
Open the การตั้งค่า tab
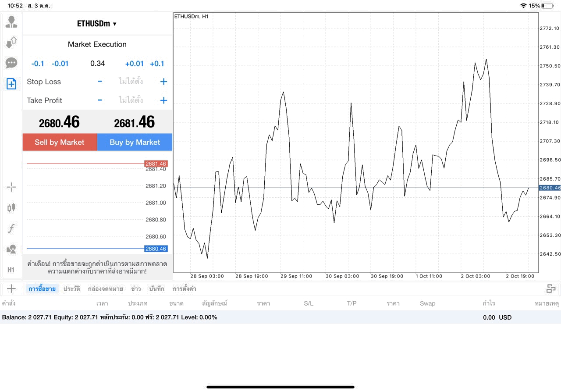tap(185, 289)
